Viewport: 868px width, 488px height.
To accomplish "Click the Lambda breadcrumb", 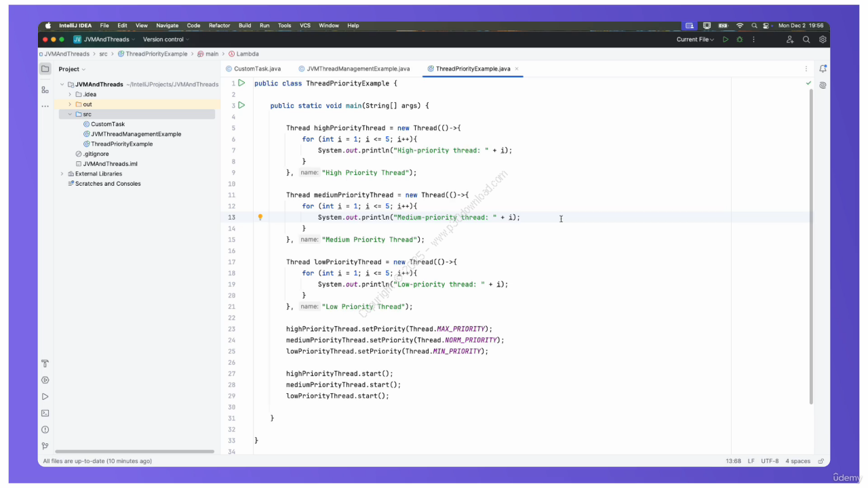I will [x=243, y=54].
